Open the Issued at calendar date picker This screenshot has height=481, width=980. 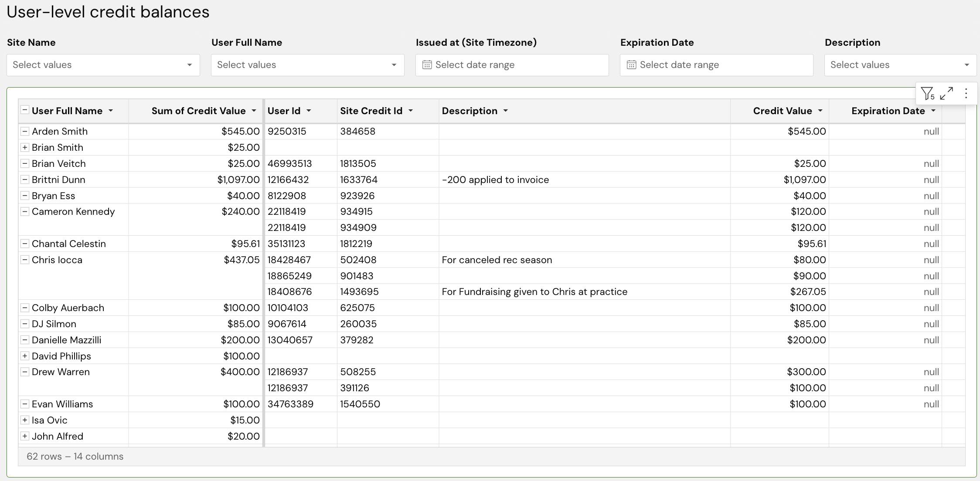[x=427, y=65]
